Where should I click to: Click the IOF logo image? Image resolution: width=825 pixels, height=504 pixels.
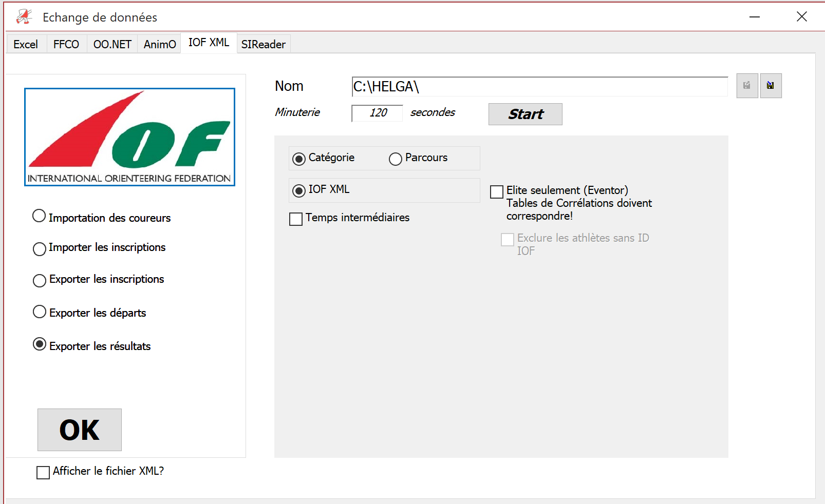coord(129,137)
